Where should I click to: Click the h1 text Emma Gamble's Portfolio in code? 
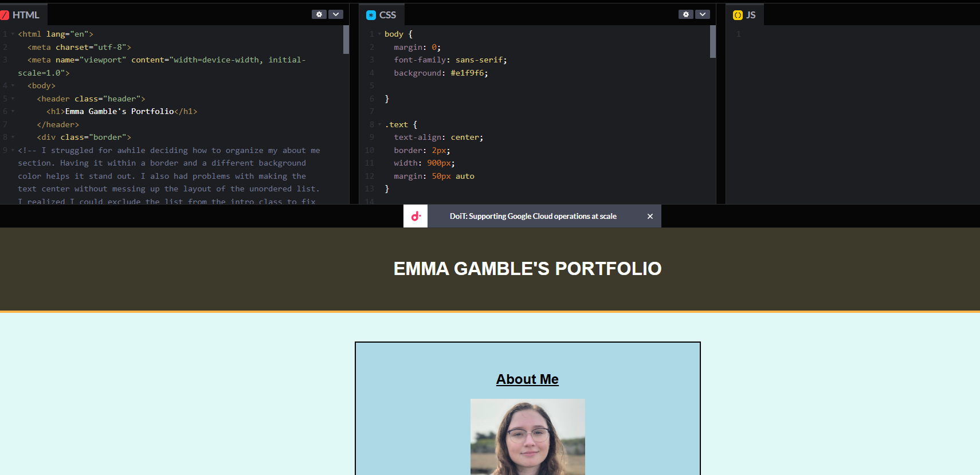pyautogui.click(x=119, y=112)
